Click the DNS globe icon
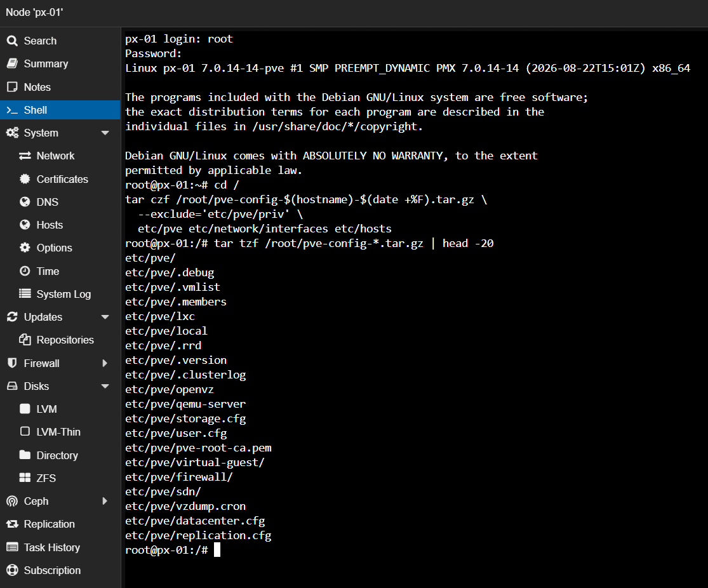Viewport: 708px width, 588px height. click(25, 202)
